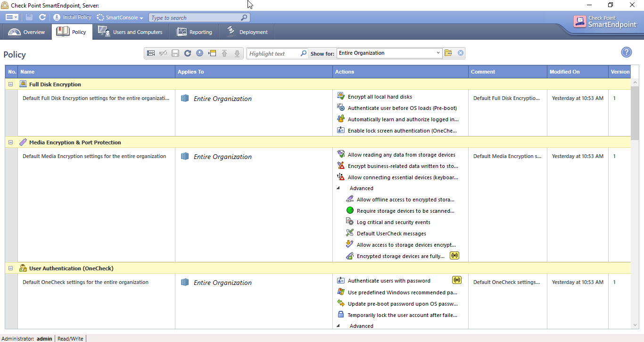Viewport: 644px width, 342px height.
Task: Select Allow connecting essential devices action
Action: [403, 177]
